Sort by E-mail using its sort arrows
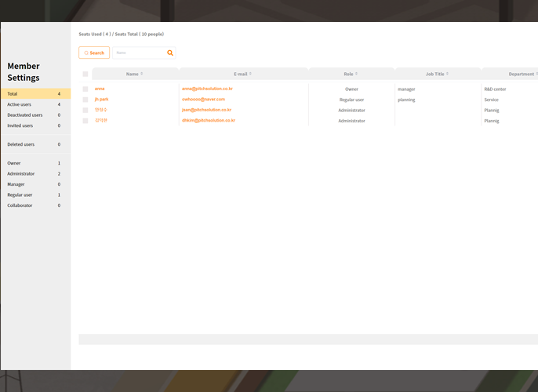538x392 pixels. coord(250,74)
